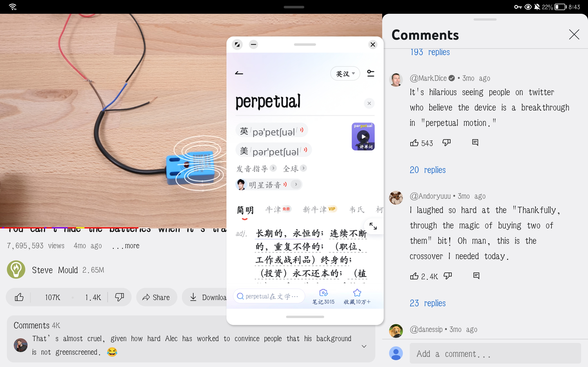This screenshot has height=367, width=588.
Task: Tap the Add a comment field
Action: pos(495,354)
